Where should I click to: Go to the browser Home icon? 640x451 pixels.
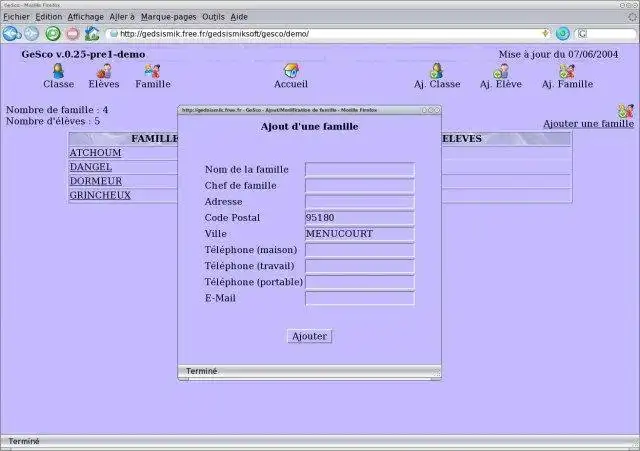92,33
